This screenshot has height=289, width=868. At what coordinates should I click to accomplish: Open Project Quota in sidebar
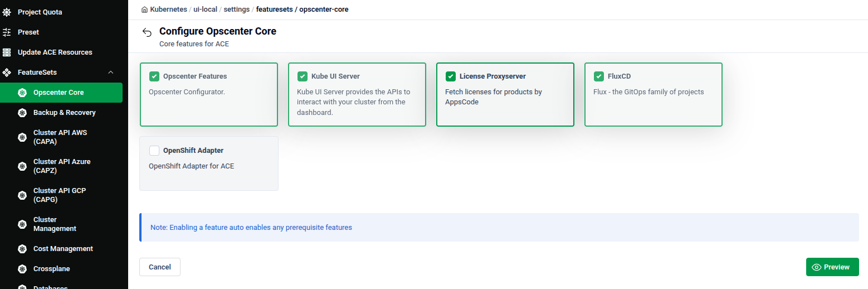coord(61,12)
